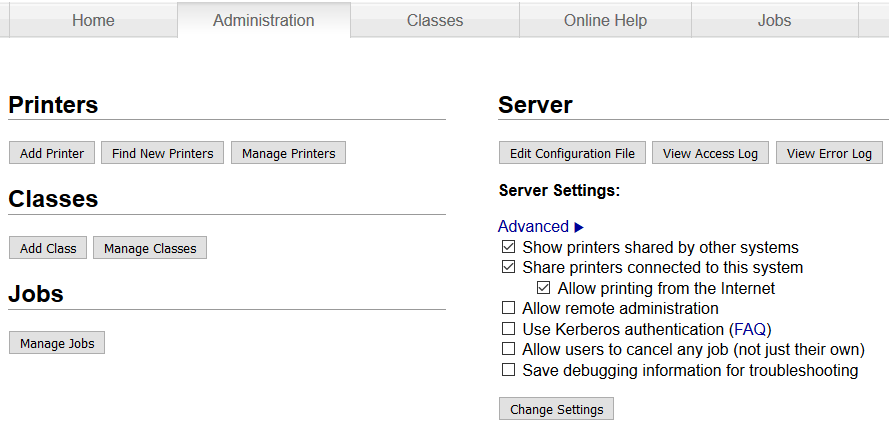Disable Allow printing from the Internet
Viewport: 889px width, 430px height.
(543, 288)
